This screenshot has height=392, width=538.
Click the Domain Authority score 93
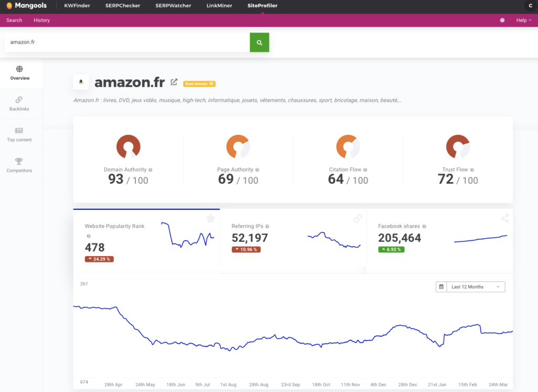tap(116, 179)
